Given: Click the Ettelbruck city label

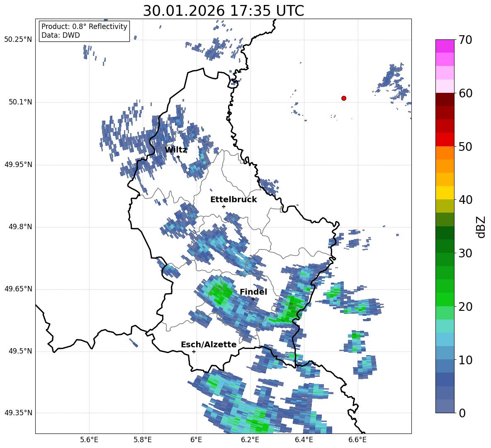Looking at the screenshot, I should tap(233, 200).
